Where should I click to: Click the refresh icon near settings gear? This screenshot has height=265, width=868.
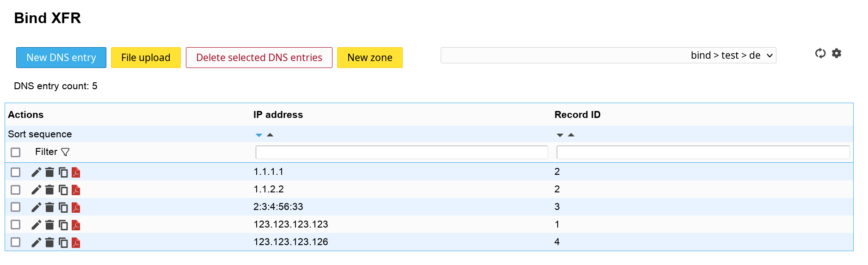(x=820, y=54)
